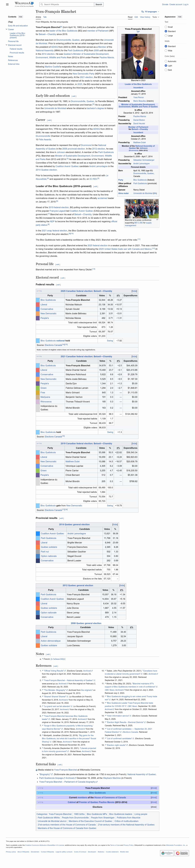Open the Living people category

click(x=141, y=814)
